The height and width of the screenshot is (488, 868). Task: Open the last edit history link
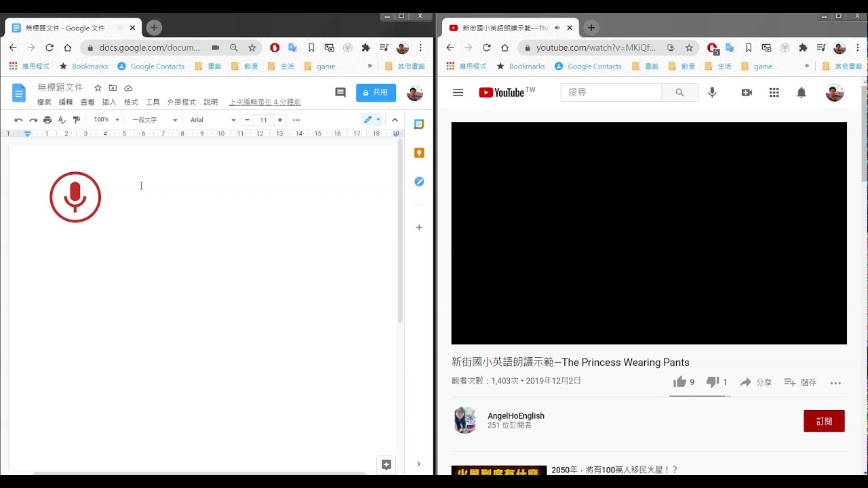pos(264,102)
